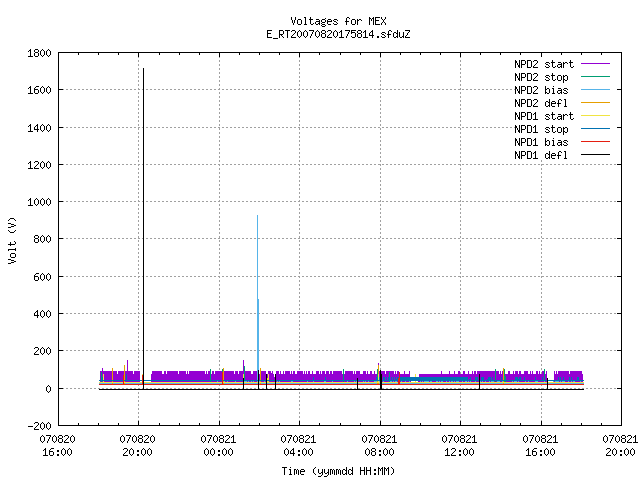The height and width of the screenshot is (480, 640).
Task: Click the y-axis value 400
Action: coord(42,314)
